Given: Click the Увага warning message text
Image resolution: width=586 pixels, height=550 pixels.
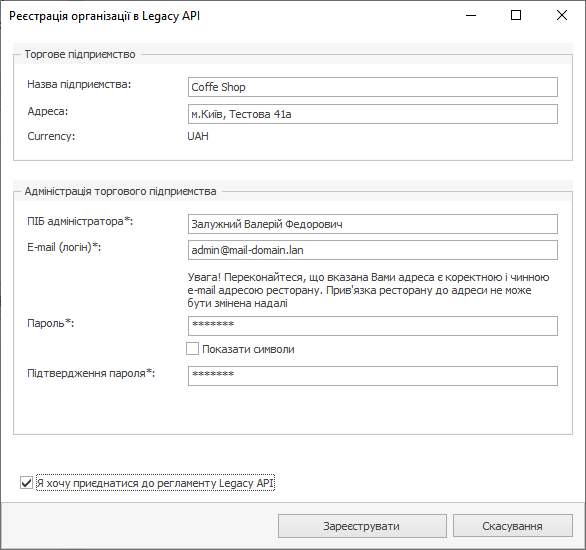Looking at the screenshot, I should coord(368,290).
